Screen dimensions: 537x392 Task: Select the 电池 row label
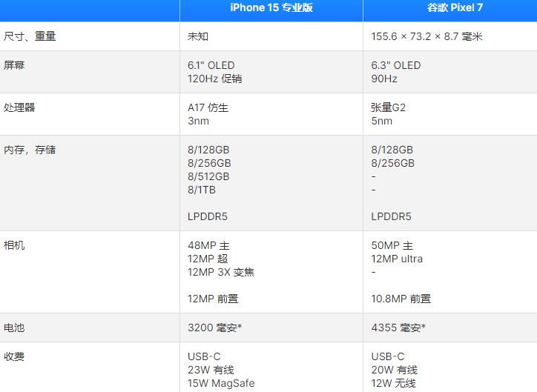[x=14, y=328]
